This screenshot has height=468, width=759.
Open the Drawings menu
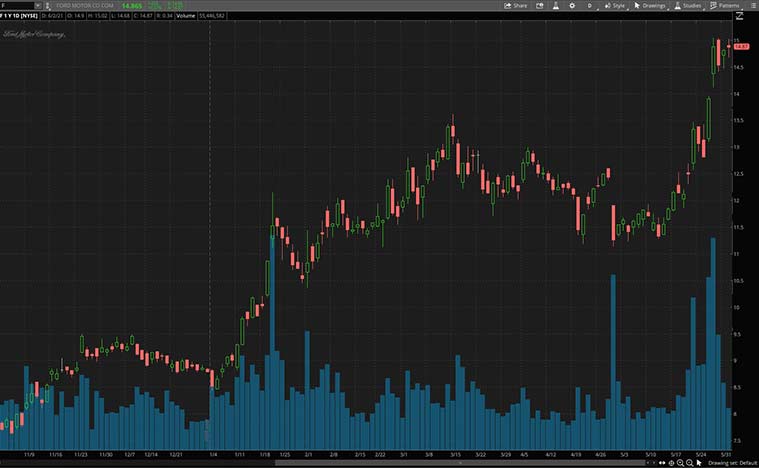click(x=651, y=5)
